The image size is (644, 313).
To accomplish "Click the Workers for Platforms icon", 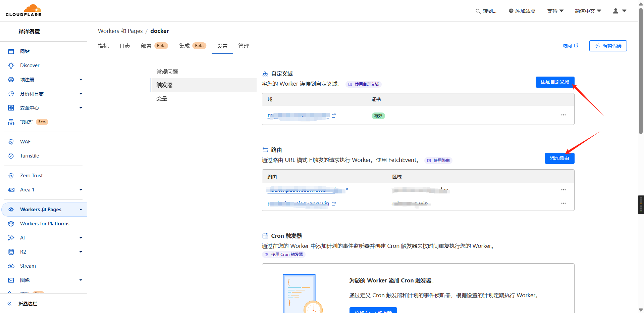I will coord(11,224).
